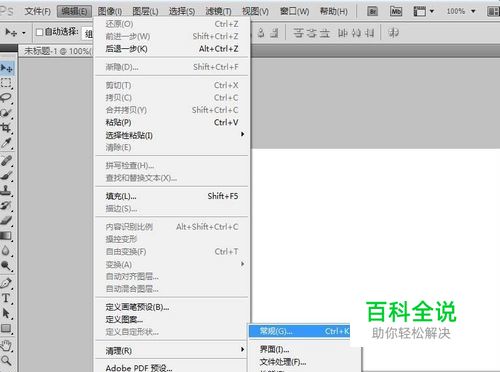Choose Adobe PDF 预设... menu entry
This screenshot has width=500, height=372.
point(172,368)
